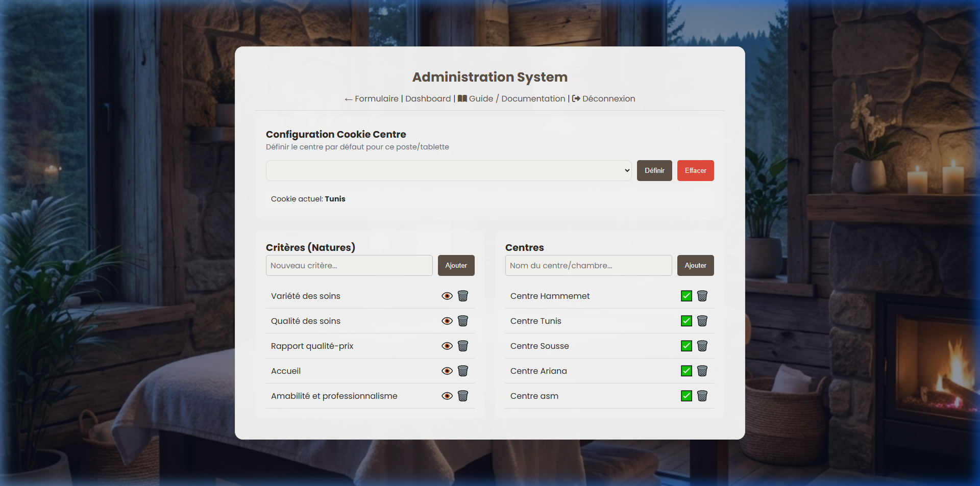This screenshot has height=486, width=980.
Task: Uncheck the Centre asm active checkbox
Action: pyautogui.click(x=687, y=396)
